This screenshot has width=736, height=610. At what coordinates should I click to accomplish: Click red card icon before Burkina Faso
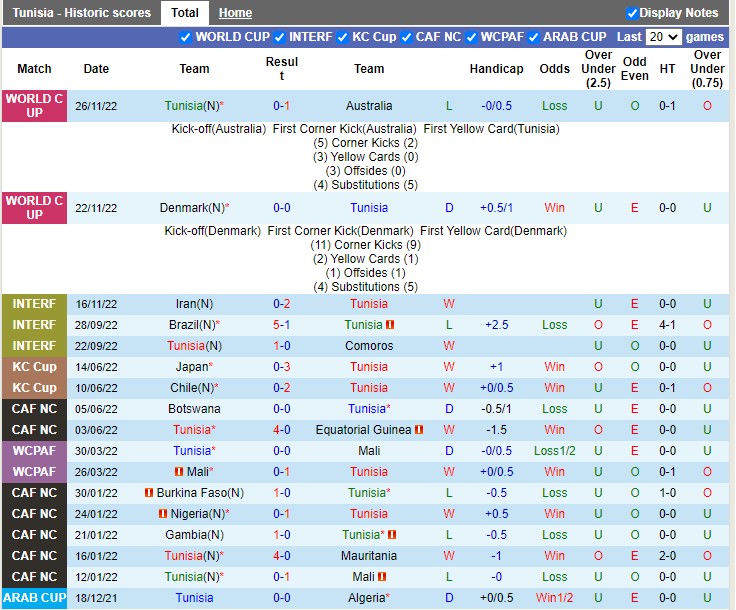tap(149, 493)
